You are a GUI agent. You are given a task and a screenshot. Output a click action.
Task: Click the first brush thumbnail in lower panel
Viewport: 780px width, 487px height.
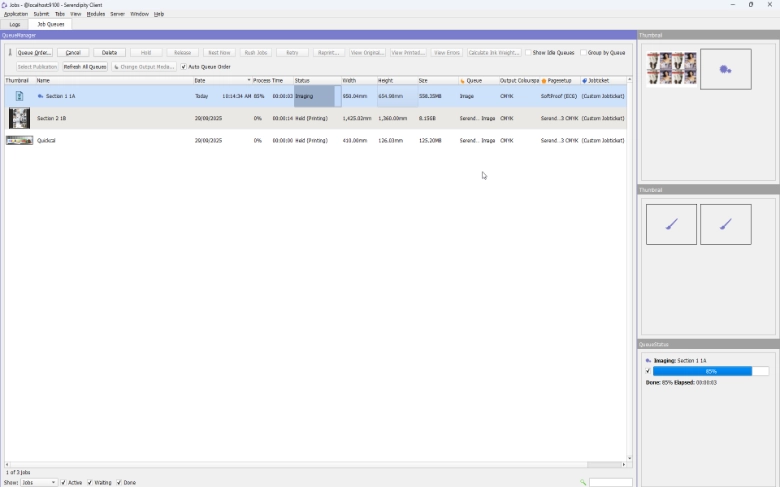[x=671, y=225]
